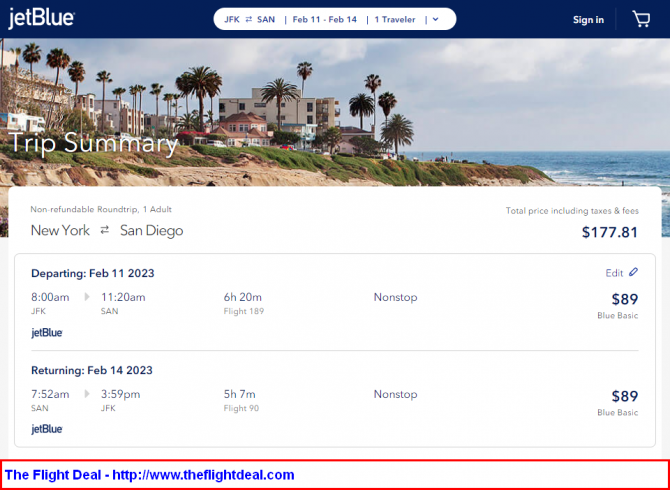Click 'Total price including taxes & fees' label
This screenshot has height=490, width=670.
(x=572, y=211)
